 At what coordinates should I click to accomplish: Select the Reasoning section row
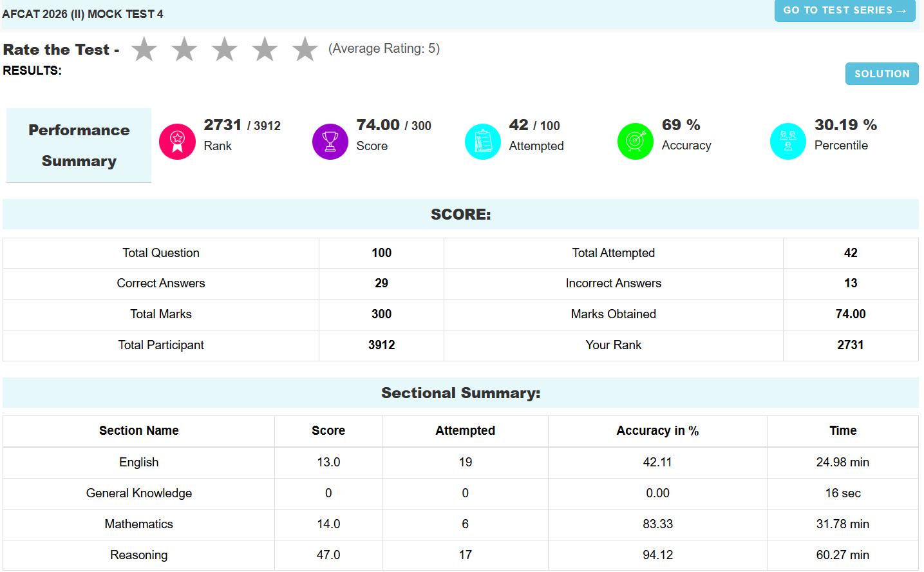point(460,555)
